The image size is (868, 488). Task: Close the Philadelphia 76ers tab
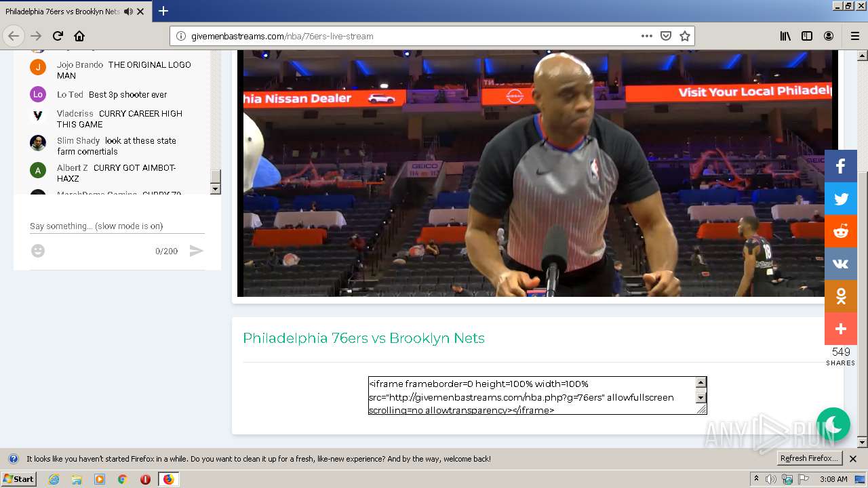(140, 12)
